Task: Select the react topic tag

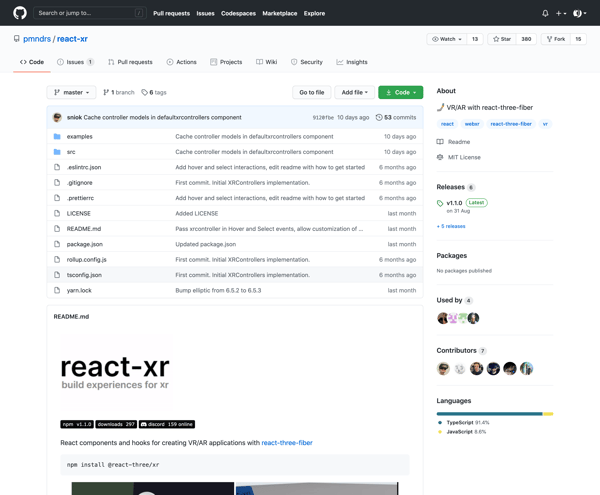Action: pyautogui.click(x=447, y=124)
